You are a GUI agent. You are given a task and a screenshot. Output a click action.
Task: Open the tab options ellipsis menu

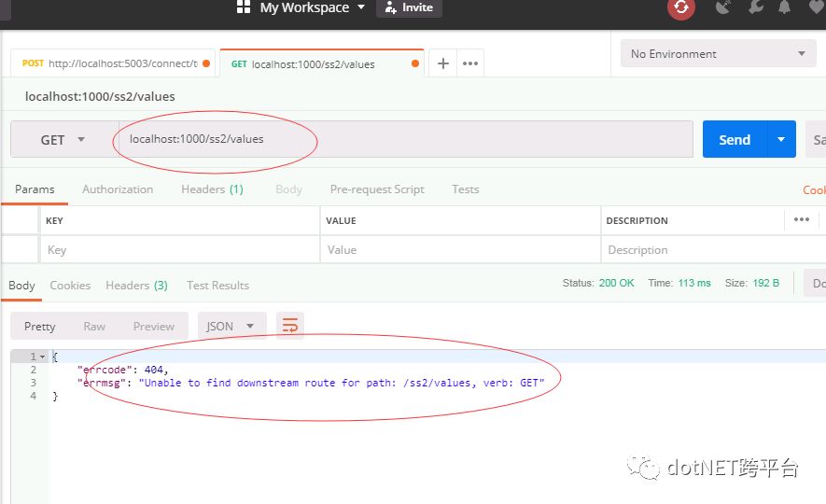click(x=469, y=63)
